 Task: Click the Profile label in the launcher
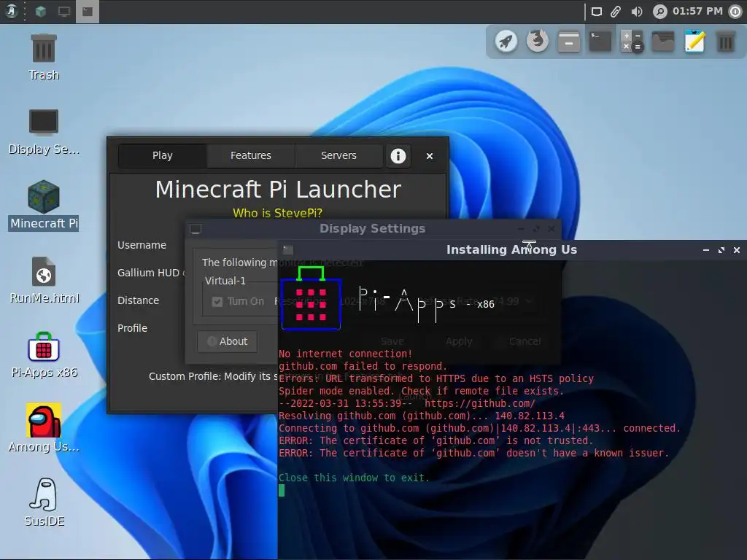coord(133,328)
